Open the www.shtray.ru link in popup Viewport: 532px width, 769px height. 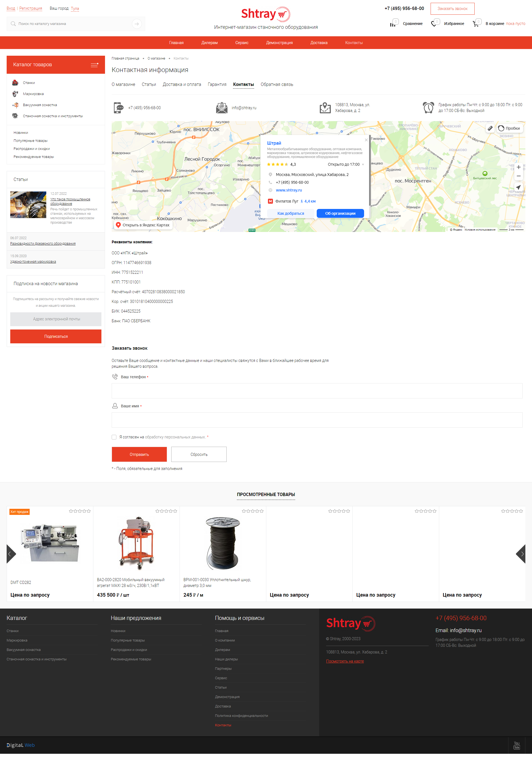pos(289,190)
